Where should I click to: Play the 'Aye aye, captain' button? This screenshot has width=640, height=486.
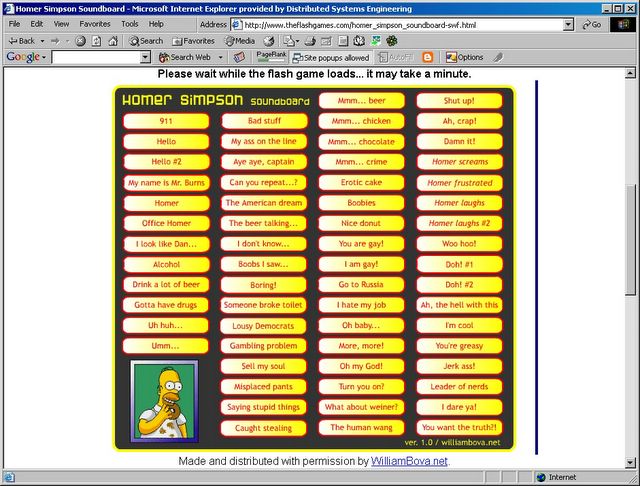click(x=264, y=162)
